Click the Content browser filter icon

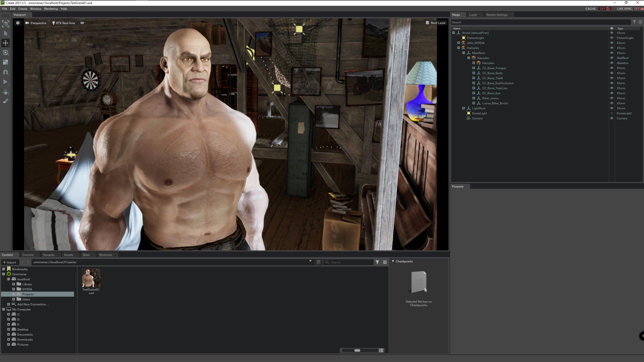[x=377, y=262]
